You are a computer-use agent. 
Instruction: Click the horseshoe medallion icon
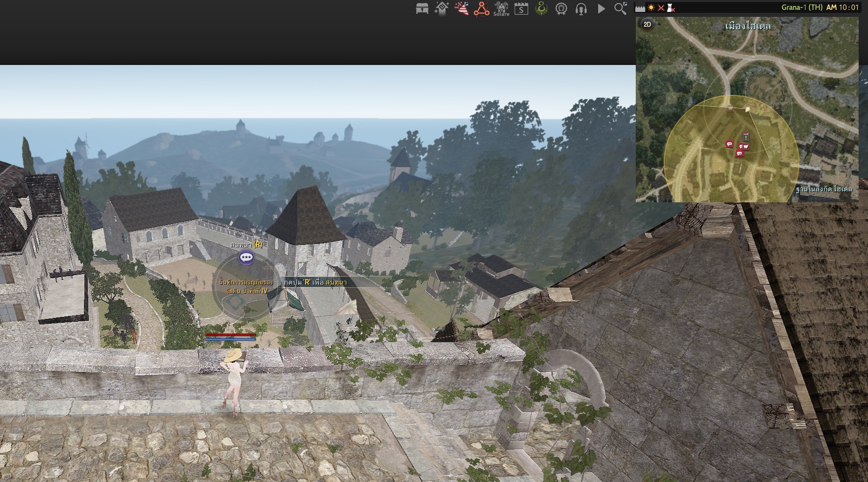pos(561,8)
